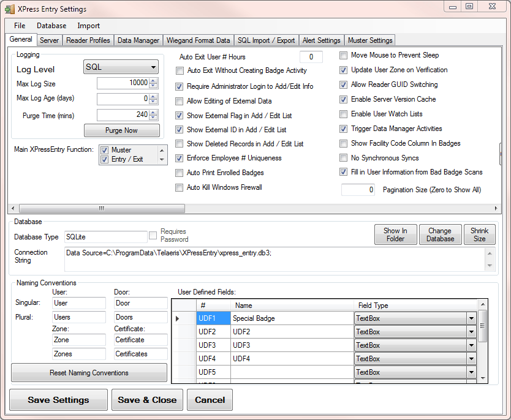Viewport: 511px width, 420px height.
Task: Disable Enable Server Version Cache checkbox
Action: point(344,99)
